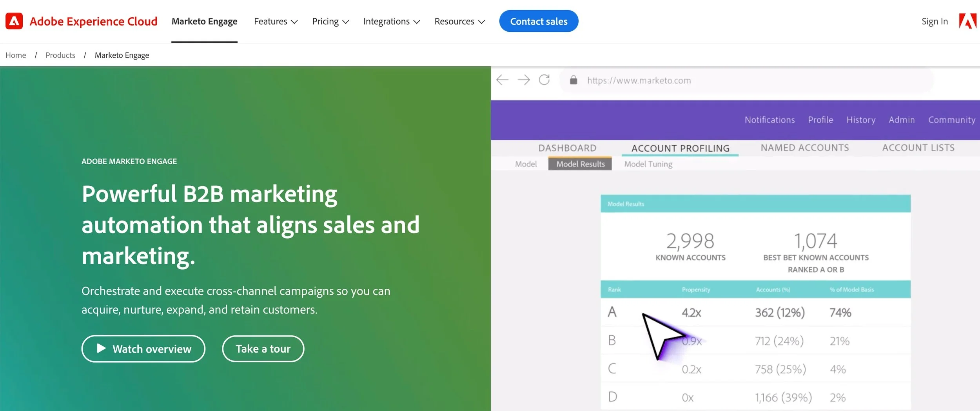980x411 pixels.
Task: Open Community in the purple bar
Action: click(x=952, y=120)
